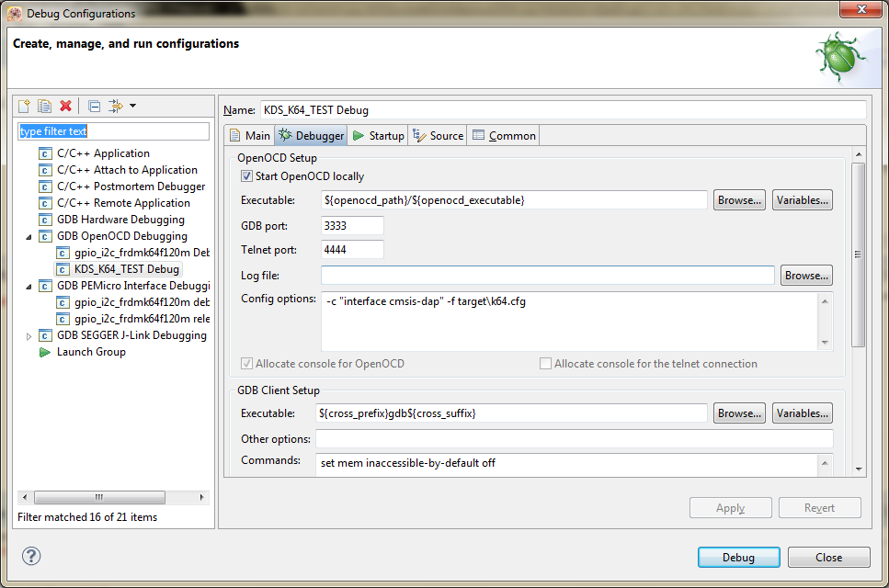Select GDB SEGGER J-Link Debugging type
This screenshot has width=889, height=588.
click(x=131, y=334)
